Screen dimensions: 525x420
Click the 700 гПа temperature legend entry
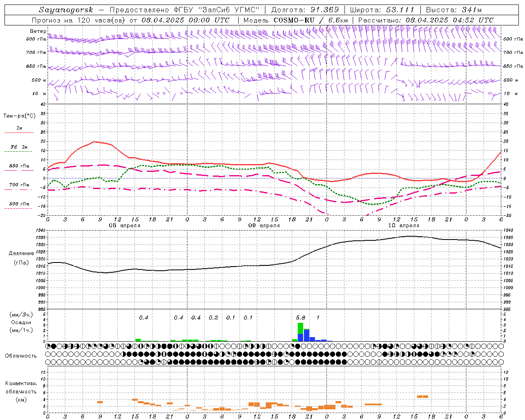point(19,185)
